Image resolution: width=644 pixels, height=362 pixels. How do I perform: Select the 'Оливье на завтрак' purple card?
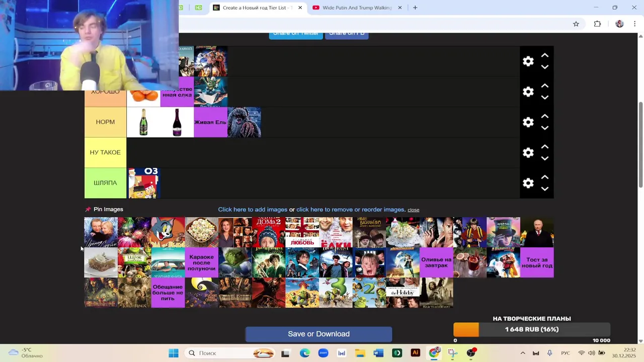click(436, 262)
